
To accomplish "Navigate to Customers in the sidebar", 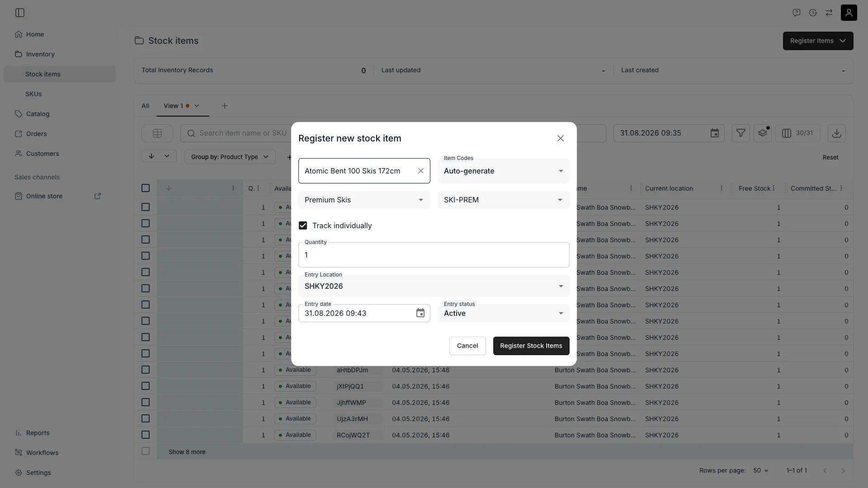I will click(42, 154).
